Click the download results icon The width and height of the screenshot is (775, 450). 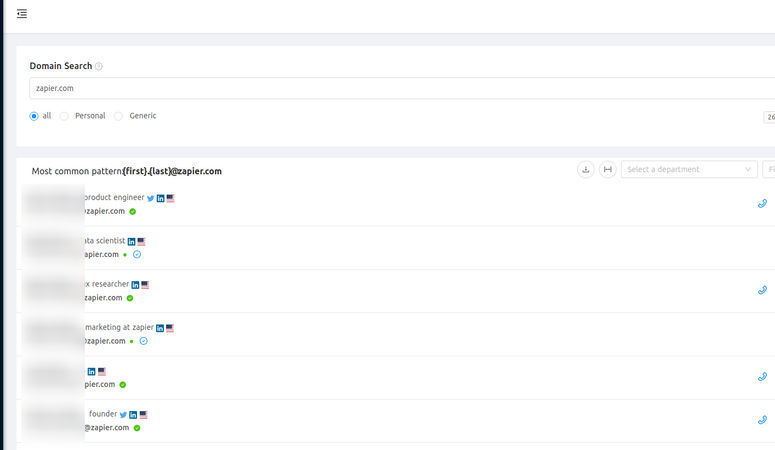pos(586,170)
